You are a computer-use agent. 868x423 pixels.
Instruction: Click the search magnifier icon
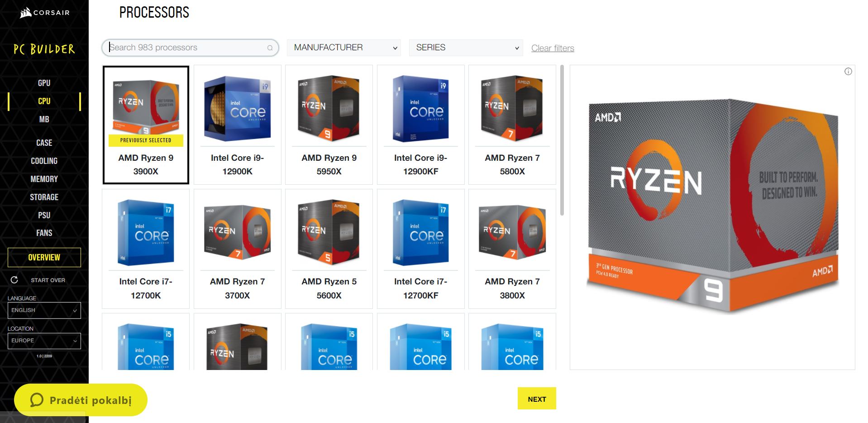[270, 48]
